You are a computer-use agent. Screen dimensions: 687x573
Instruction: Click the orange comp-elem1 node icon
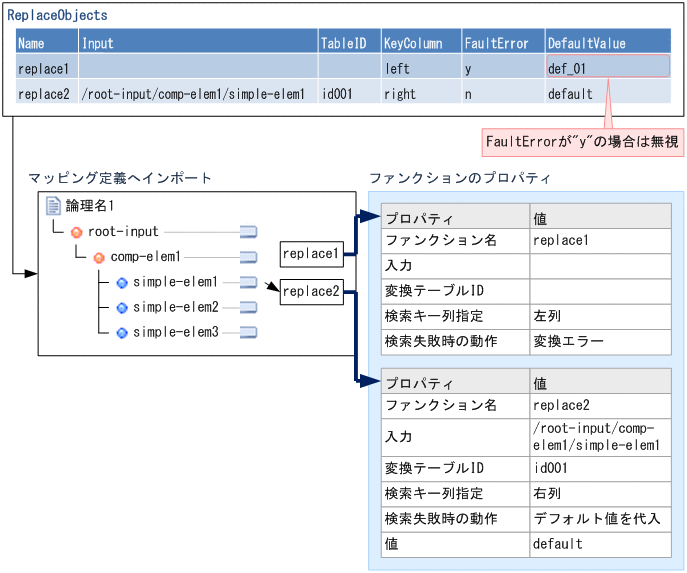(99, 257)
